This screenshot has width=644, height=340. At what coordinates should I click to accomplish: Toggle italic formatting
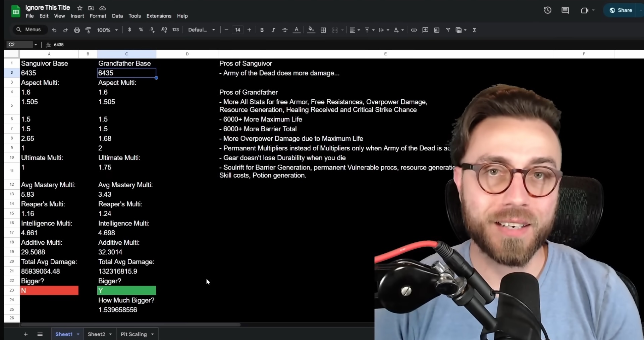273,30
